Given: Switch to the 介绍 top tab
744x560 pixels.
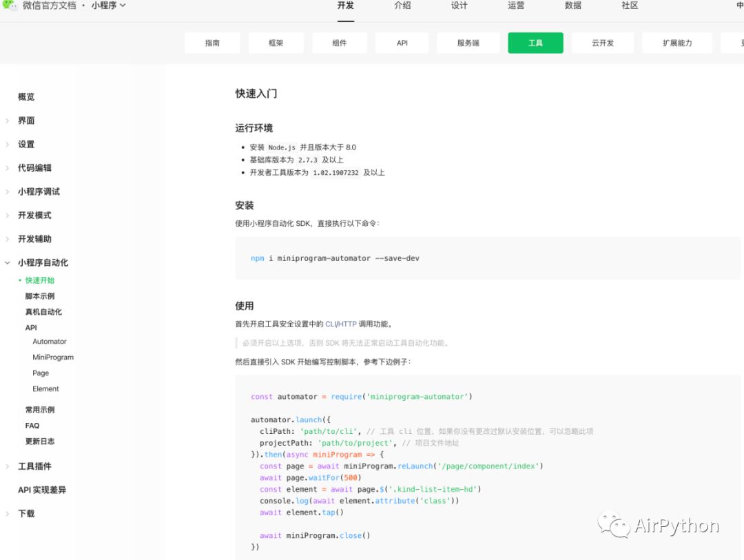Looking at the screenshot, I should [x=402, y=6].
